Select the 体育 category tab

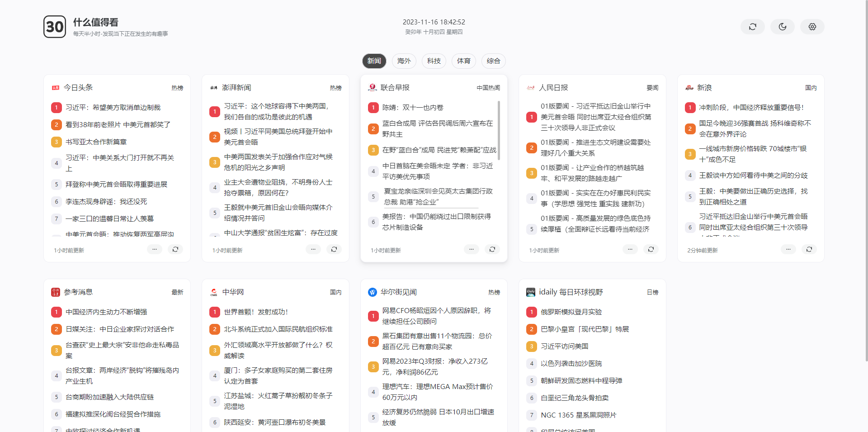pos(463,61)
